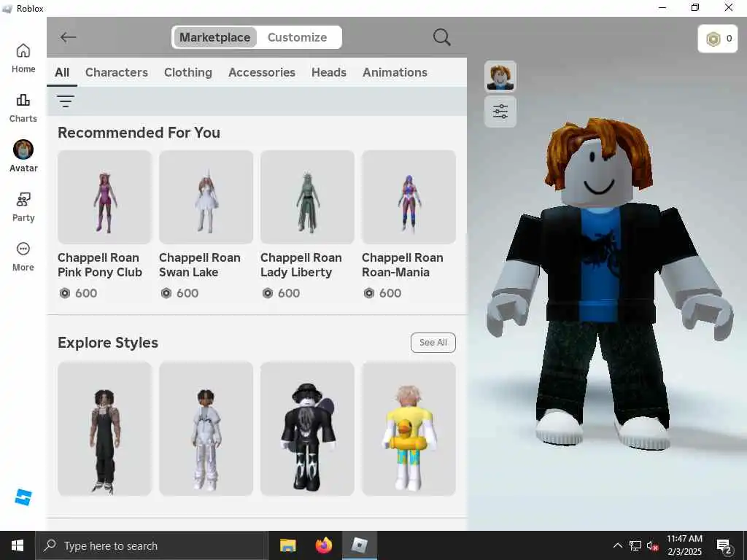Open style with white baggy outfit
Image resolution: width=747 pixels, height=560 pixels.
click(206, 429)
